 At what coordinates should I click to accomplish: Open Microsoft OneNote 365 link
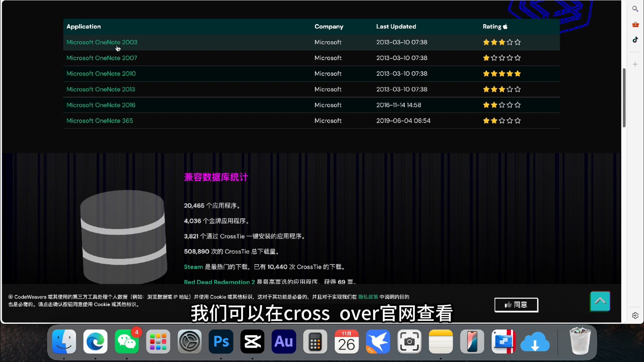100,121
